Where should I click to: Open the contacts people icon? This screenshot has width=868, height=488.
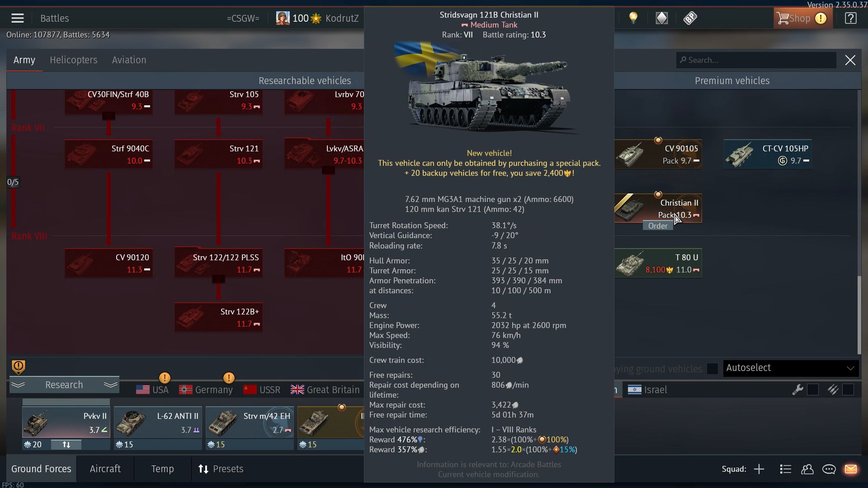click(807, 469)
